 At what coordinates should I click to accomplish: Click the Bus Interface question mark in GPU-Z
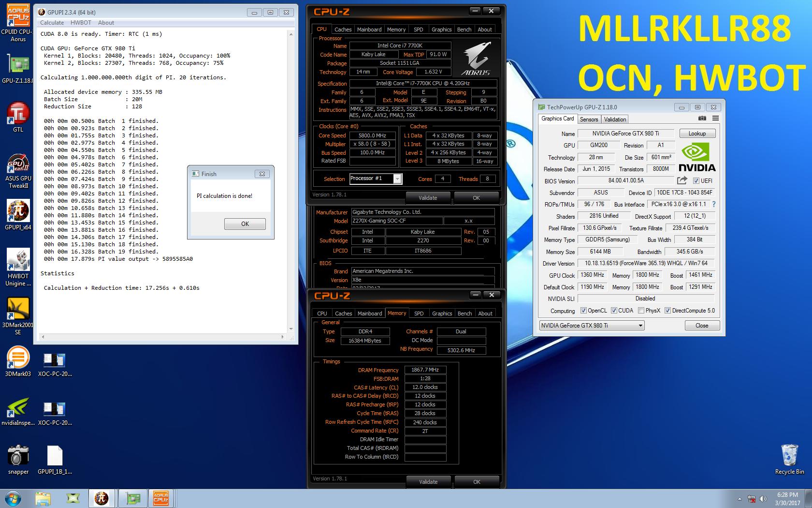(x=714, y=204)
